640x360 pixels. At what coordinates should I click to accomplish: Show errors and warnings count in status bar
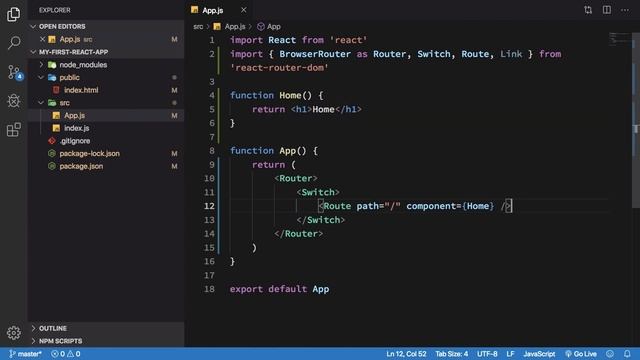66,354
